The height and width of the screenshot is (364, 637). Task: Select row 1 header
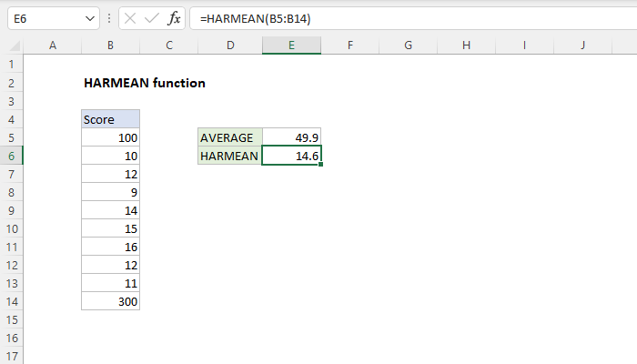(11, 65)
